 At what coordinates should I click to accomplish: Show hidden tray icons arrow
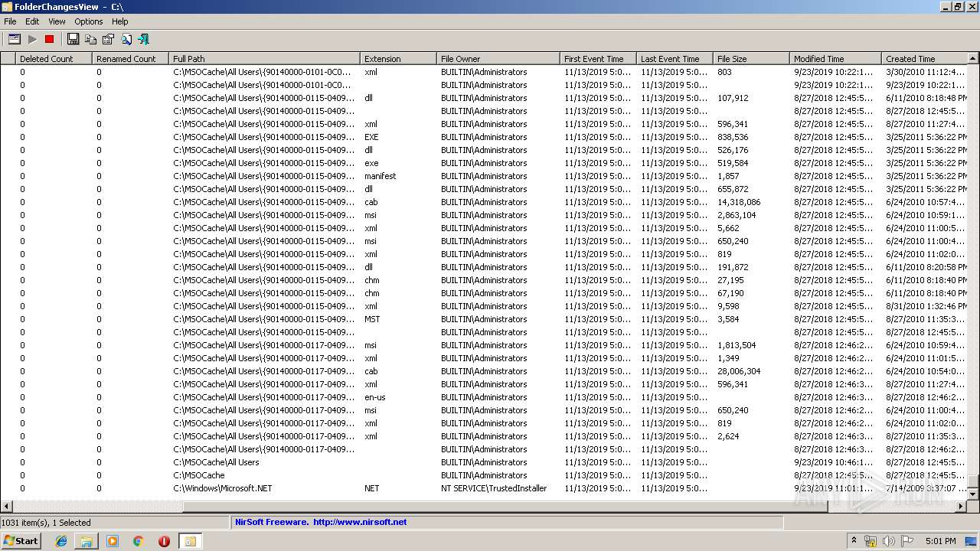tap(854, 540)
